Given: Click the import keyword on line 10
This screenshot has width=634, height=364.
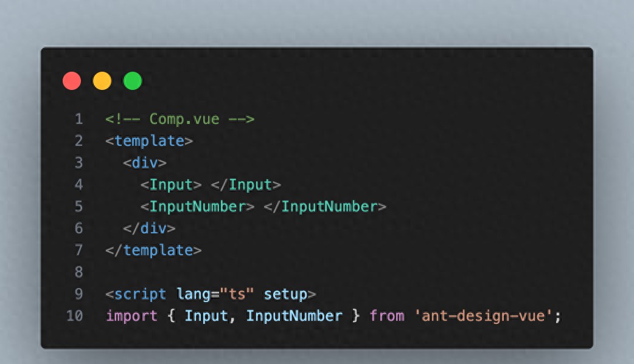Looking at the screenshot, I should pyautogui.click(x=131, y=316).
